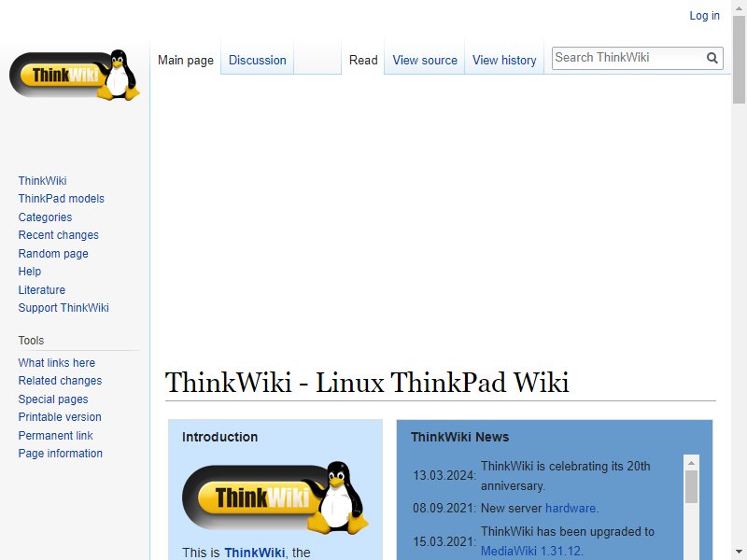Open the Literature link
Image resolution: width=747 pixels, height=560 pixels.
coord(42,290)
